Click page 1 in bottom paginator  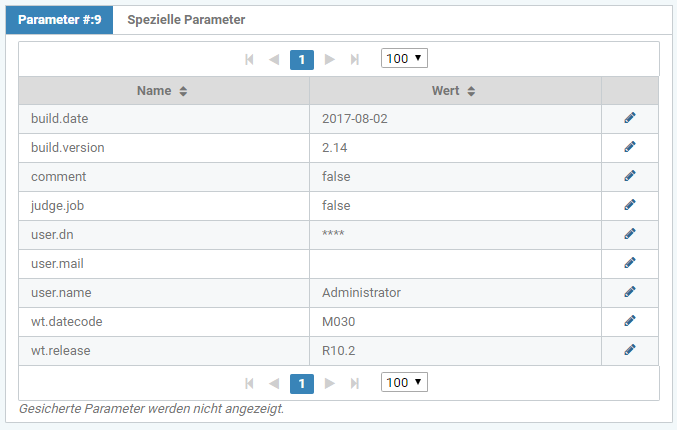click(x=302, y=384)
